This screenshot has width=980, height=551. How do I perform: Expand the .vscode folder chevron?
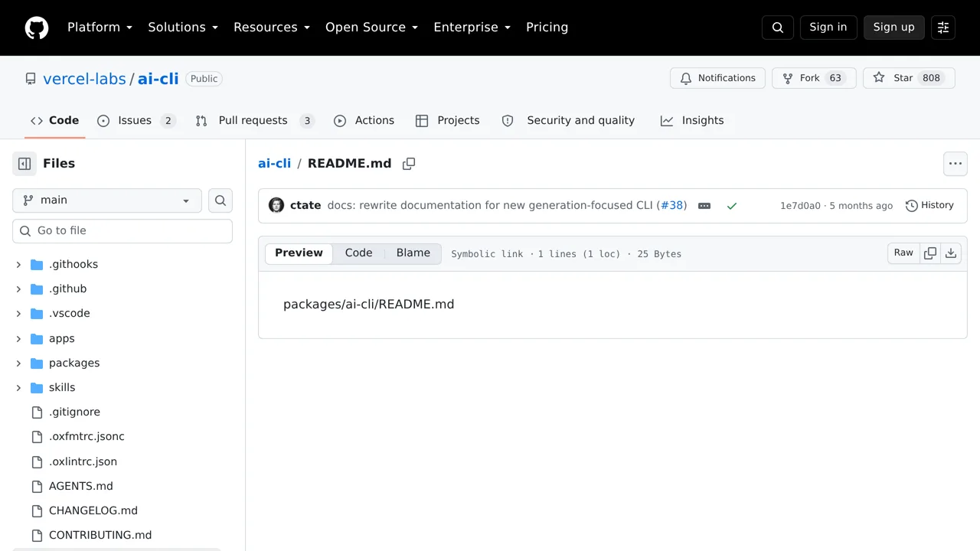18,314
